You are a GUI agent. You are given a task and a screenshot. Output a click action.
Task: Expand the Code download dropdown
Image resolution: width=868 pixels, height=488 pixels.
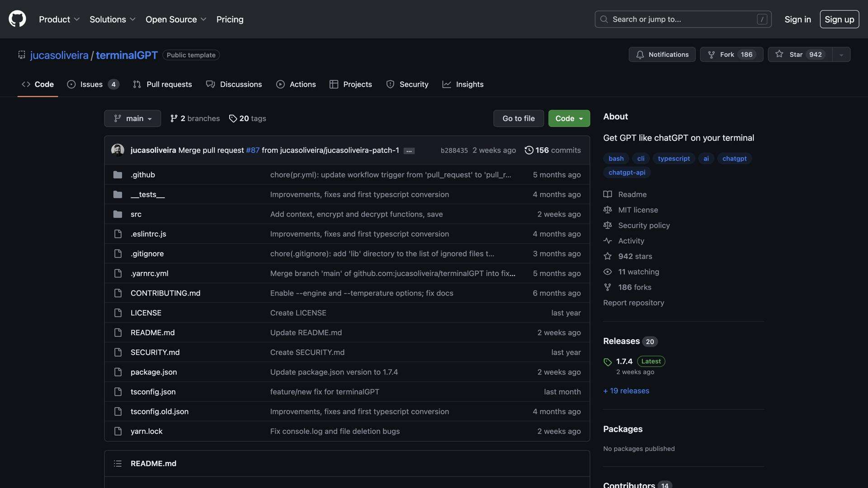click(x=569, y=118)
